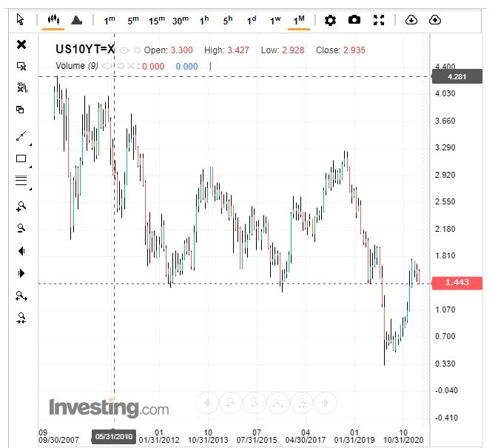Click the cloud upload (save chart) icon
The image size is (495, 448).
435,20
